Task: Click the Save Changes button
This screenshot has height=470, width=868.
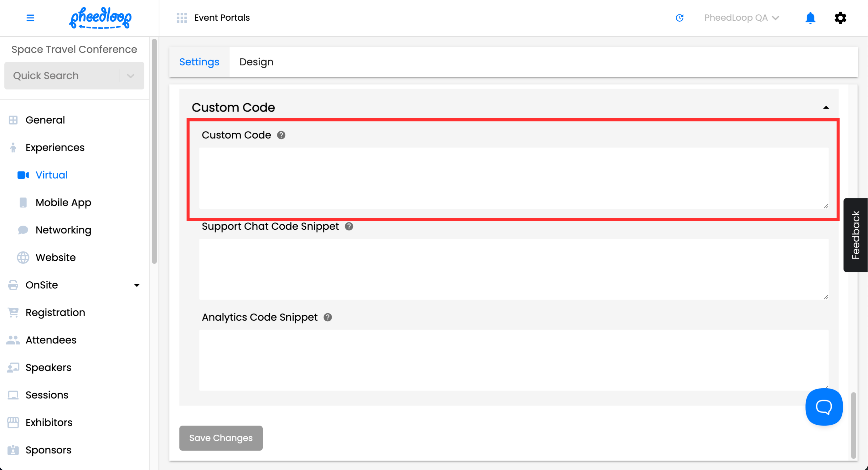Action: click(221, 438)
